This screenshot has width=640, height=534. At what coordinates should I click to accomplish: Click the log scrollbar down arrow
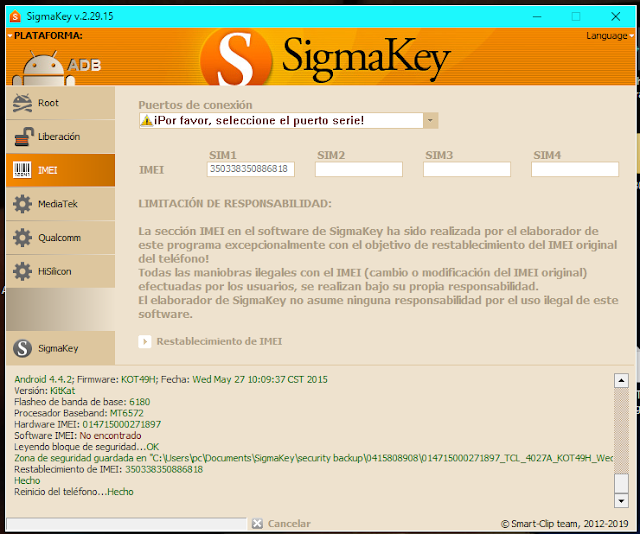pyautogui.click(x=621, y=501)
